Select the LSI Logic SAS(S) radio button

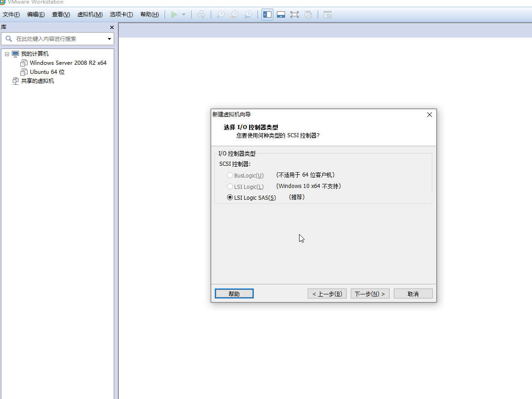pyautogui.click(x=230, y=197)
